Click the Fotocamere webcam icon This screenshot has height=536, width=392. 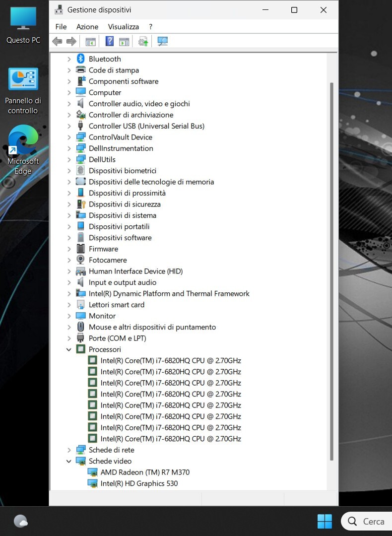coord(81,260)
